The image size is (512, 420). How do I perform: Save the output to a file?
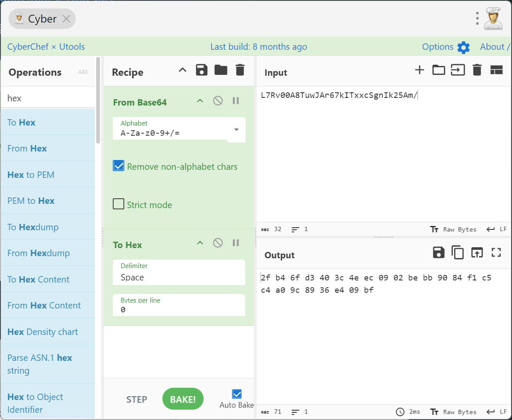438,253
